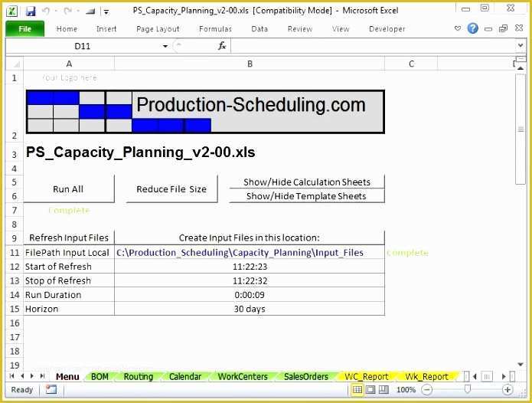Image resolution: width=532 pixels, height=403 pixels.
Task: Click the Run All button
Action: [x=69, y=189]
